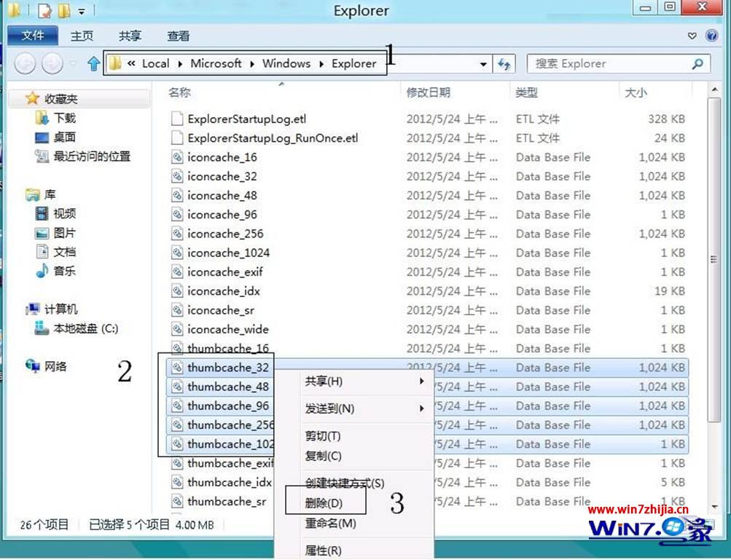Select the iconcache_16 file icon
Image resolution: width=731 pixels, height=560 pixels.
[177, 157]
